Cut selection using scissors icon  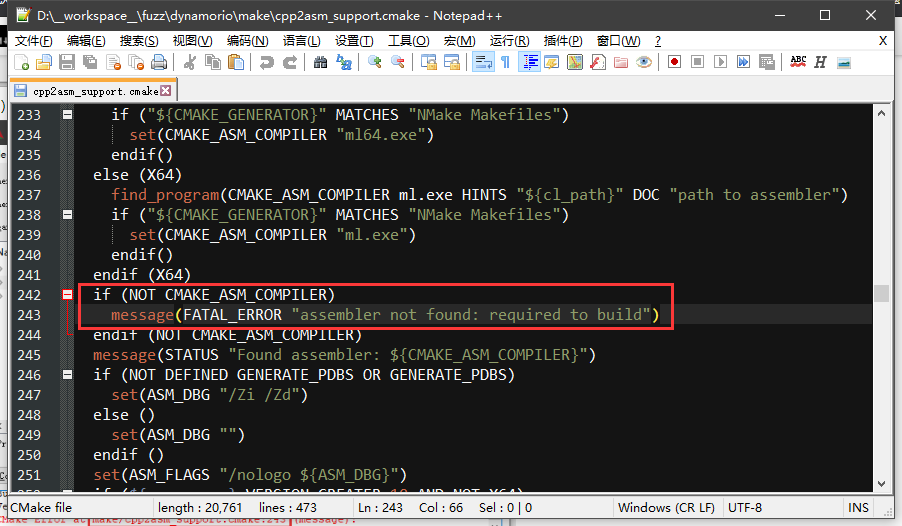[x=189, y=62]
